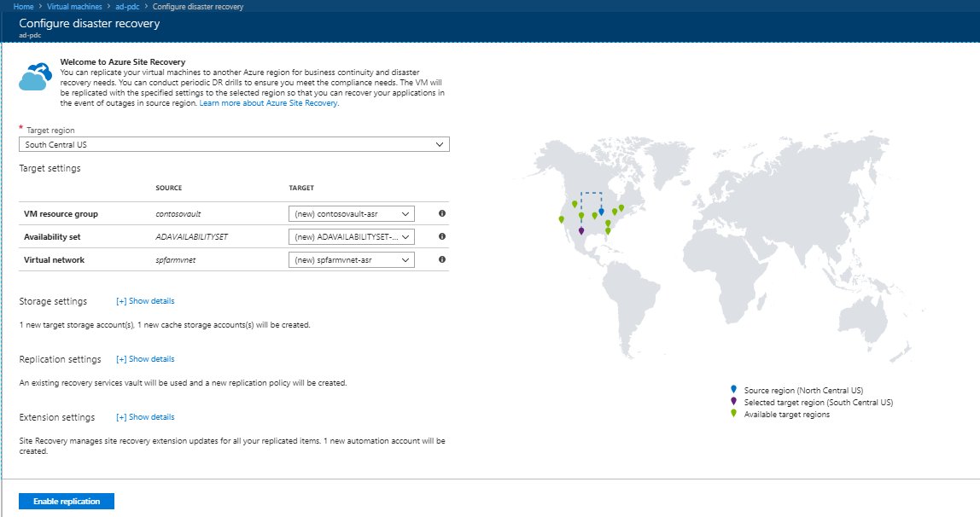This screenshot has width=980, height=517.
Task: Click Welcome to Azure Site Recovery heading
Action: pos(123,61)
